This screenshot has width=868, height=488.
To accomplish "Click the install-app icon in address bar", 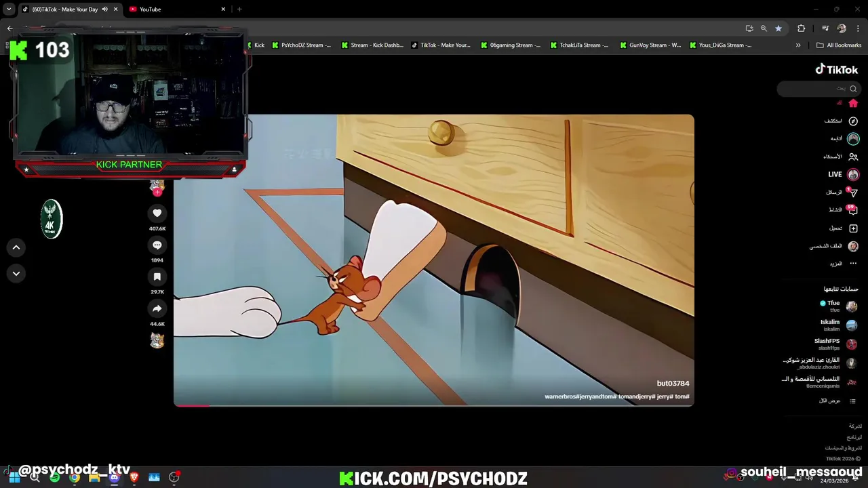I will [x=749, y=28].
